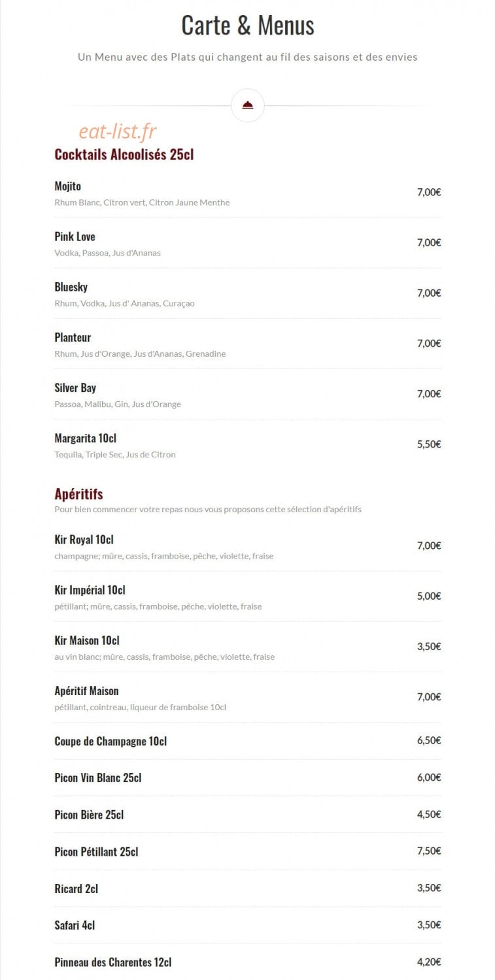495x980 pixels.
Task: Select the Carte & Menus heading
Action: [x=247, y=25]
